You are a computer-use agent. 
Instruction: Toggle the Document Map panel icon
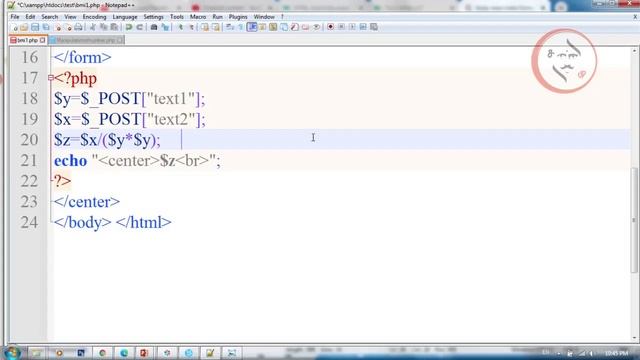(x=273, y=27)
